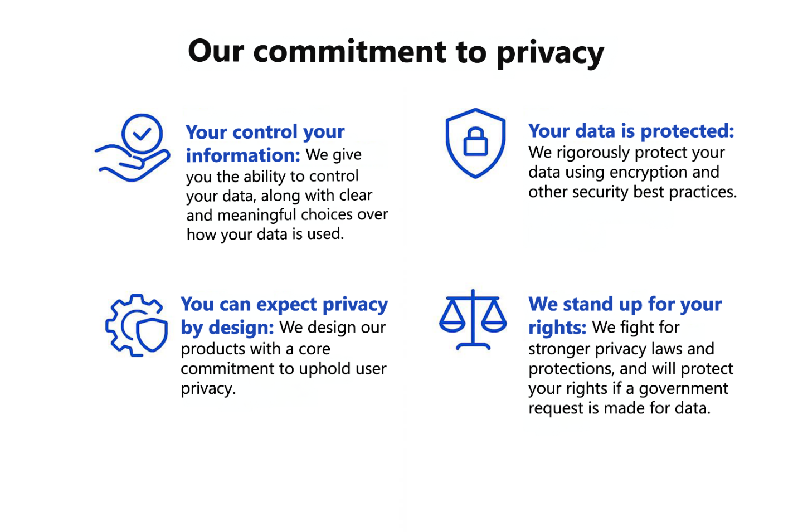Click the base of the balance scales icon
Viewport: 798px width, 532px height.
(473, 346)
